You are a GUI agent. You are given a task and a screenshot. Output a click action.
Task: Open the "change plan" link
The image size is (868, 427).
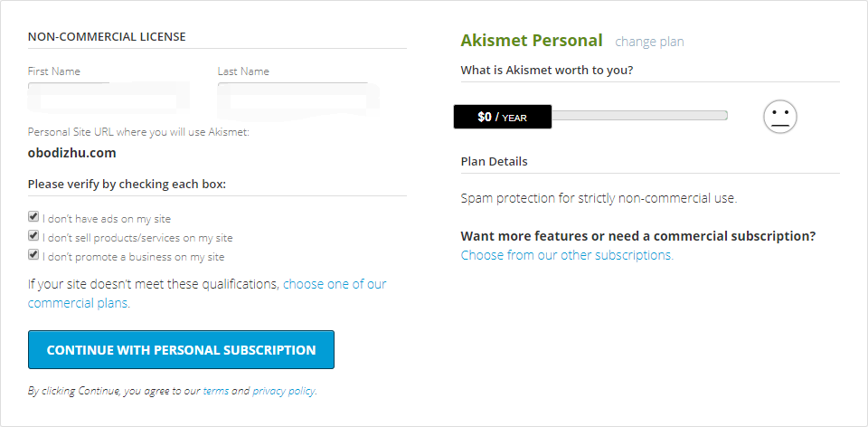pos(649,42)
